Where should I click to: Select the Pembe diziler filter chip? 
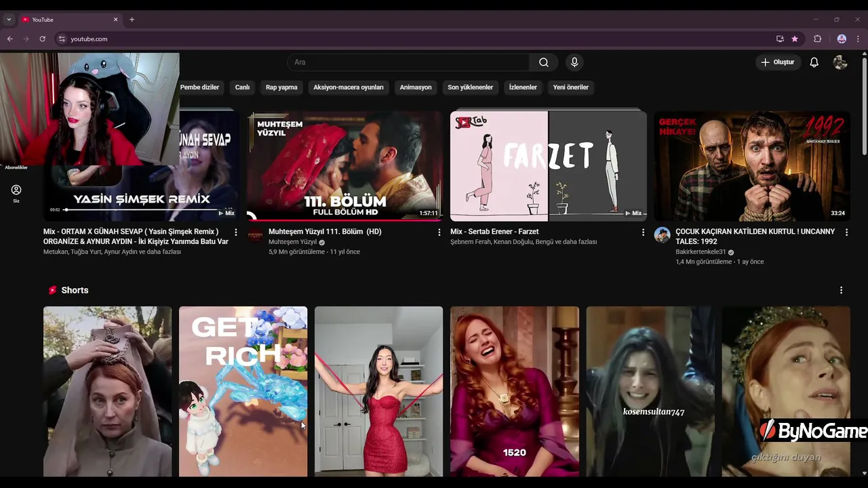[x=199, y=87]
